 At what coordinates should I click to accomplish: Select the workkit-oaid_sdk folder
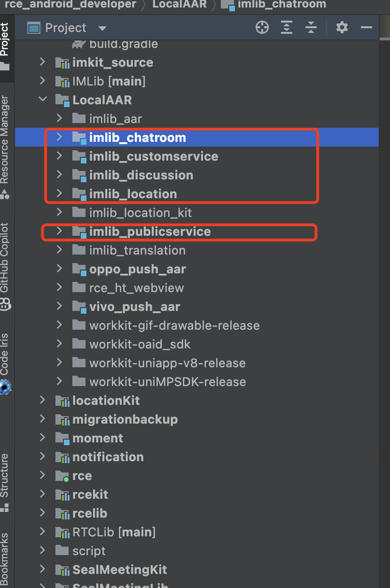tap(140, 344)
